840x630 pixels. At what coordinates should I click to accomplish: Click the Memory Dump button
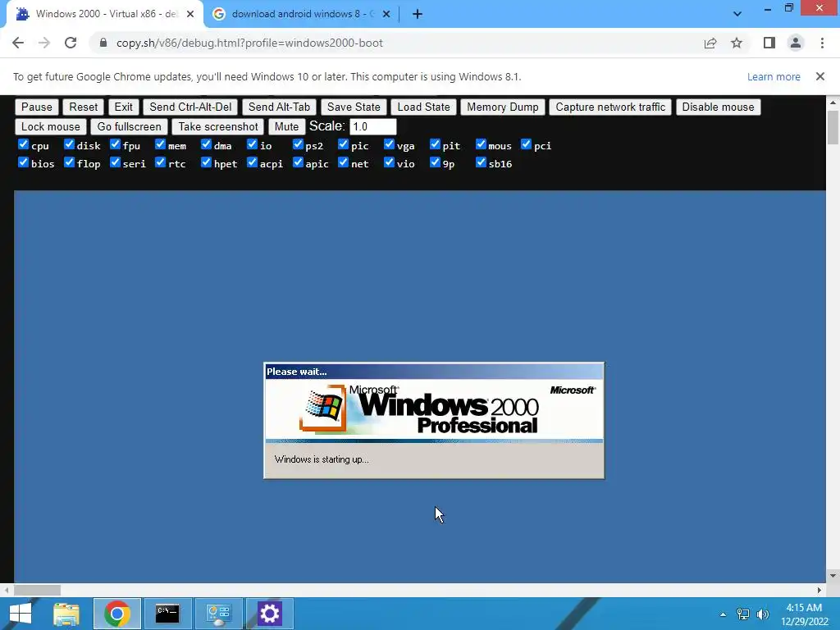point(503,107)
